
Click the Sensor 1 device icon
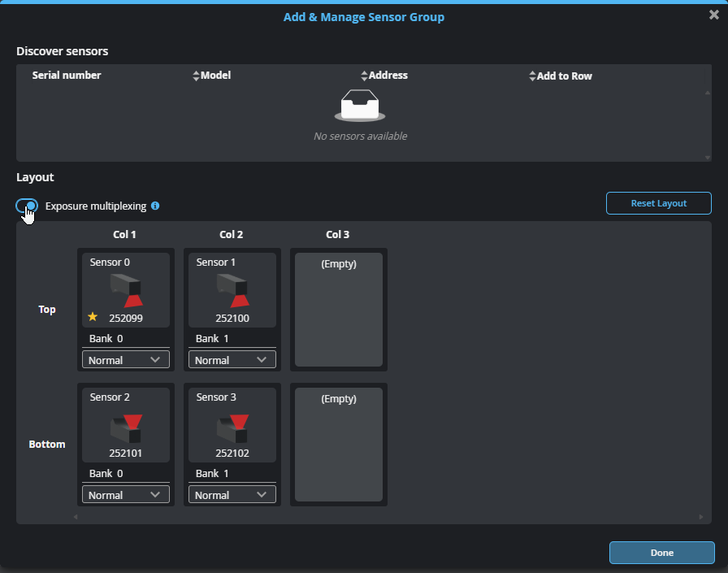(232, 291)
